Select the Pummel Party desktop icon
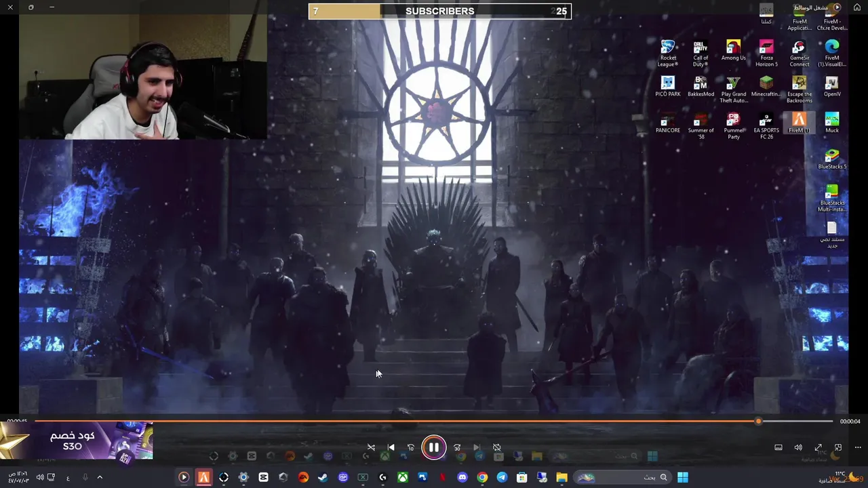868x488 pixels. 733,126
